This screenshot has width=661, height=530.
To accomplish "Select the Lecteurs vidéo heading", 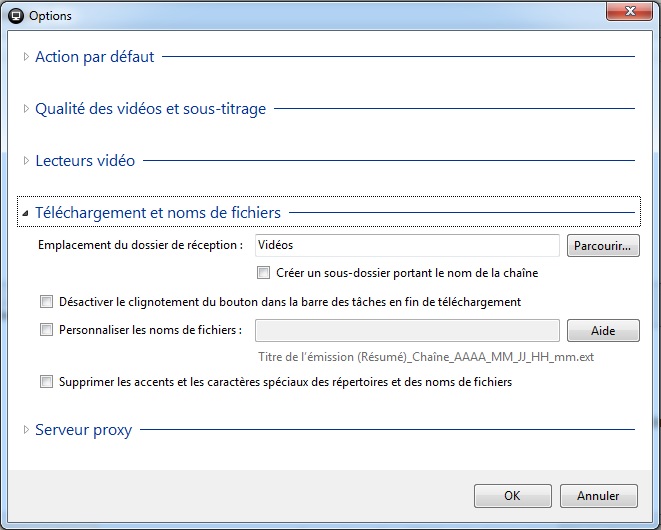I will tap(85, 161).
